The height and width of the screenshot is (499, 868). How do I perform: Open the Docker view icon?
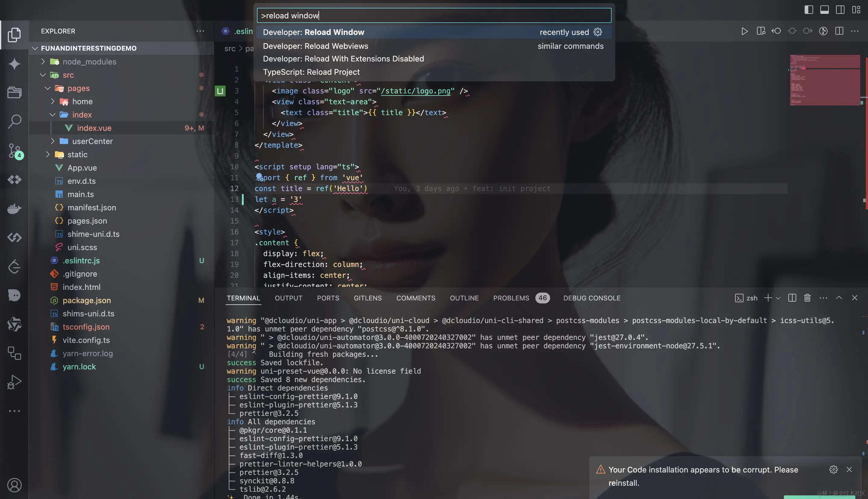click(x=14, y=209)
